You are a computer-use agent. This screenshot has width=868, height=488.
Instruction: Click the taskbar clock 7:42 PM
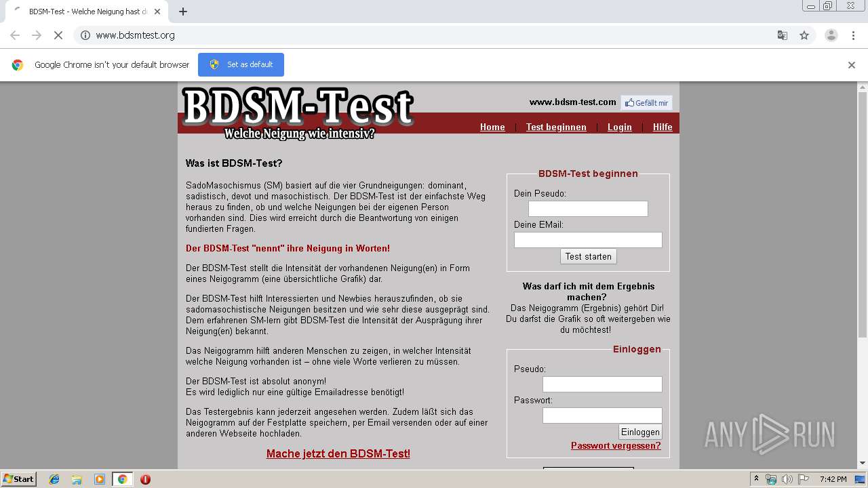point(833,479)
